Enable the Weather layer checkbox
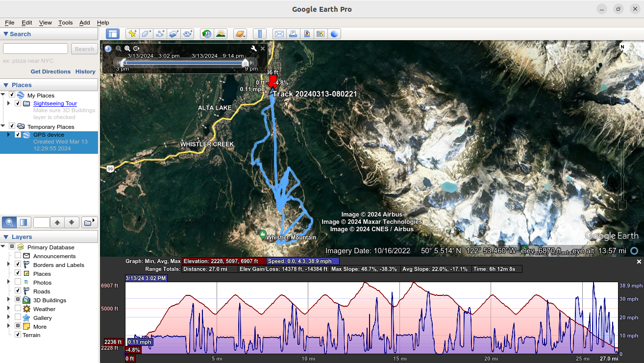 [x=18, y=309]
